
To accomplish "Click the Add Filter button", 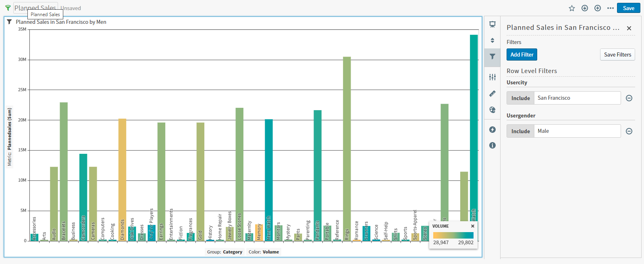I will click(521, 54).
